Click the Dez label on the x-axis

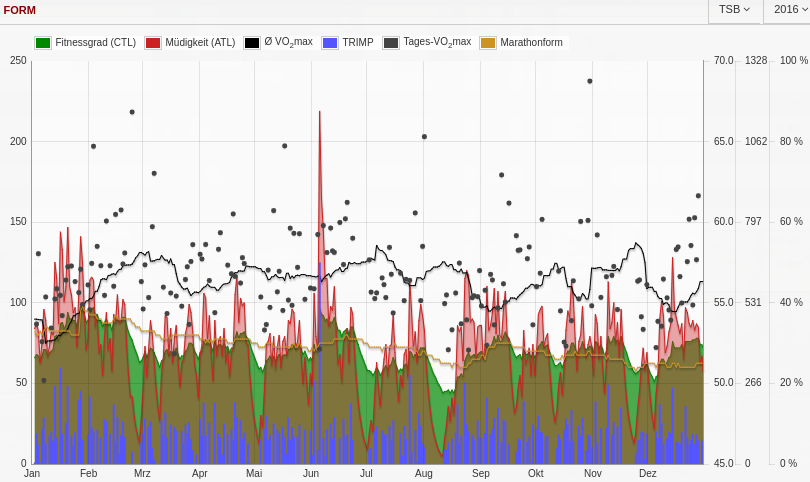[x=647, y=473]
